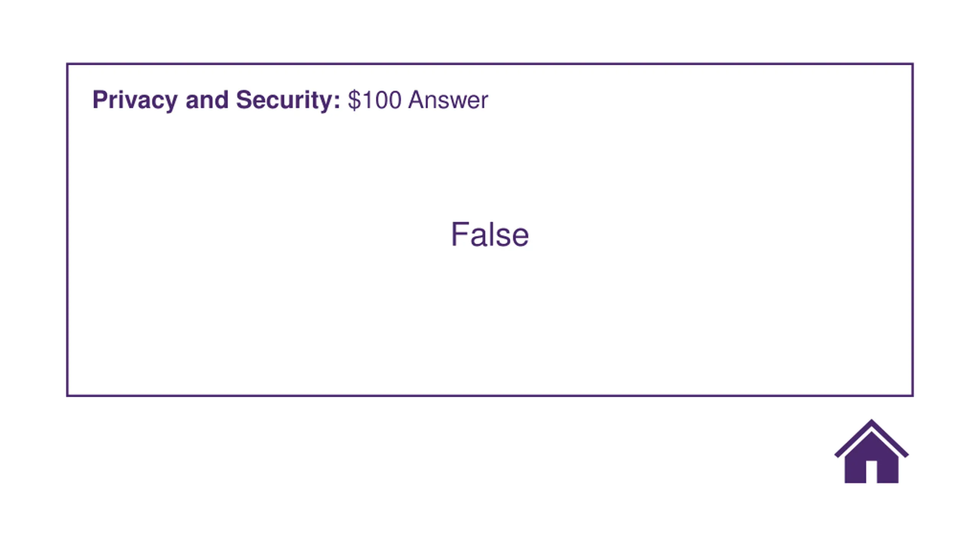980x551 pixels.
Task: Click the top-left corner of the answer box
Action: pos(68,64)
